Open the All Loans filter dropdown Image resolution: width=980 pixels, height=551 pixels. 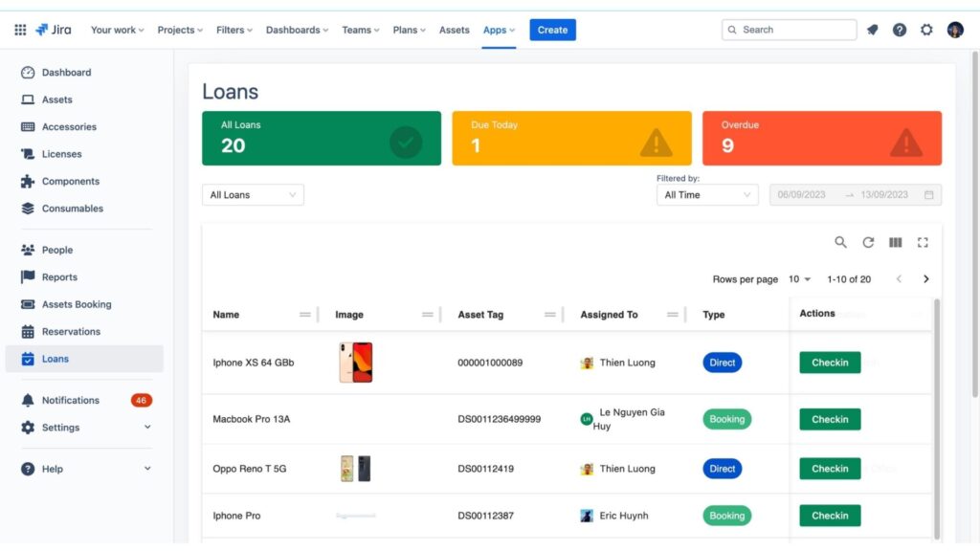[x=252, y=194]
